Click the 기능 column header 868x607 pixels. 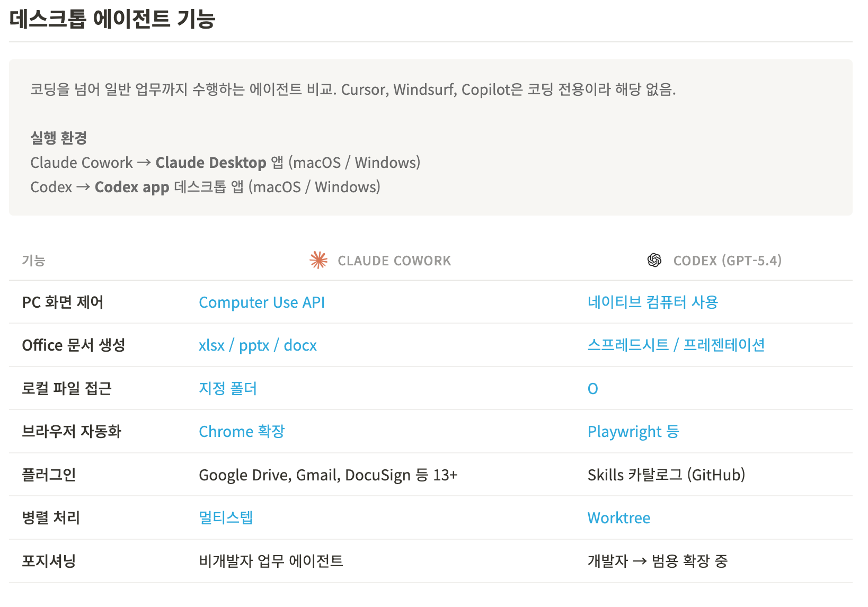click(33, 261)
